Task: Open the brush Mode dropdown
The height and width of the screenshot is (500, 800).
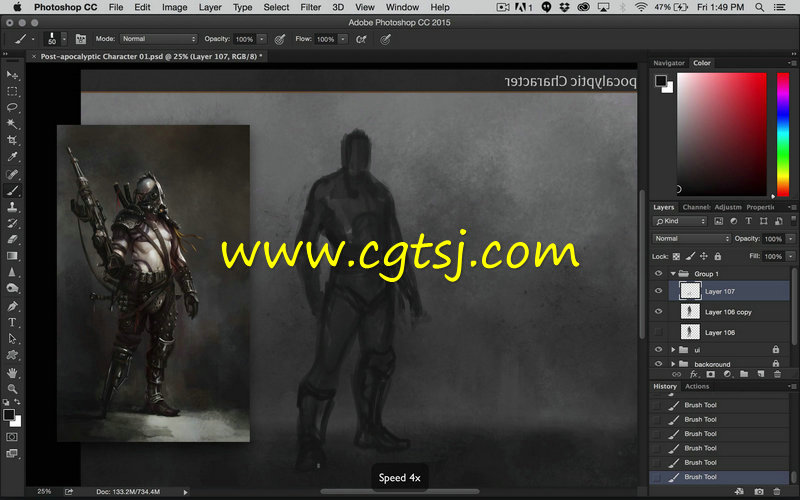Action: [159, 39]
